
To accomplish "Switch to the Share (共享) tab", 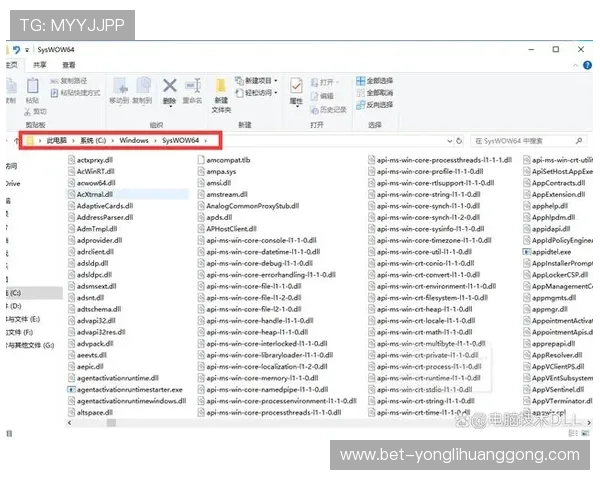I will point(39,65).
